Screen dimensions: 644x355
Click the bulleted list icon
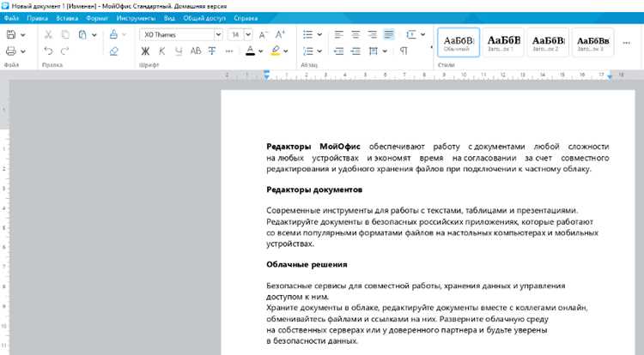point(308,35)
